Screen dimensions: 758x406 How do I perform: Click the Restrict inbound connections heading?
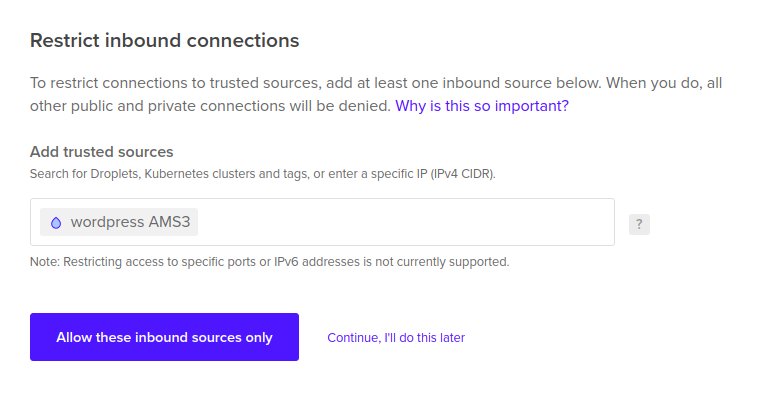click(x=164, y=41)
